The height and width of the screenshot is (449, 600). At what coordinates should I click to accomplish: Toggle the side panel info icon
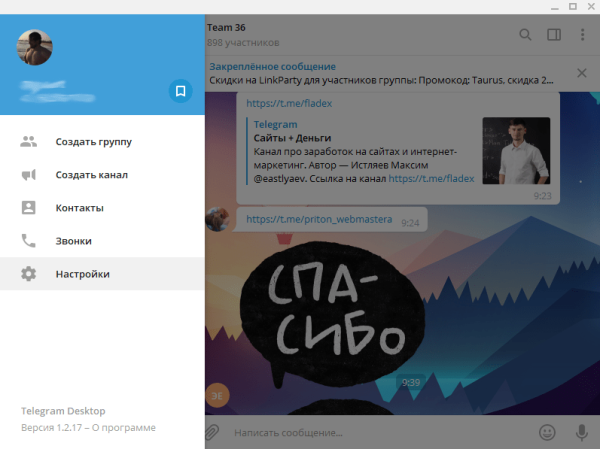pos(554,35)
